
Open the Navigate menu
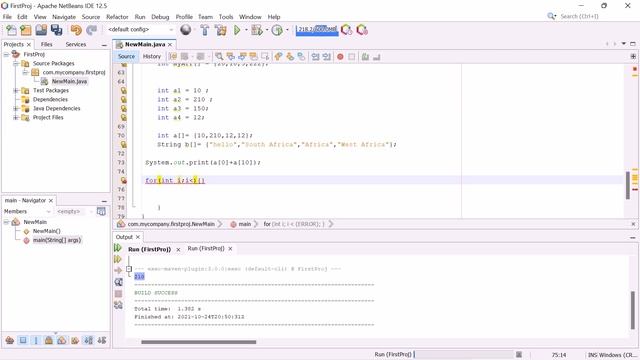click(64, 17)
